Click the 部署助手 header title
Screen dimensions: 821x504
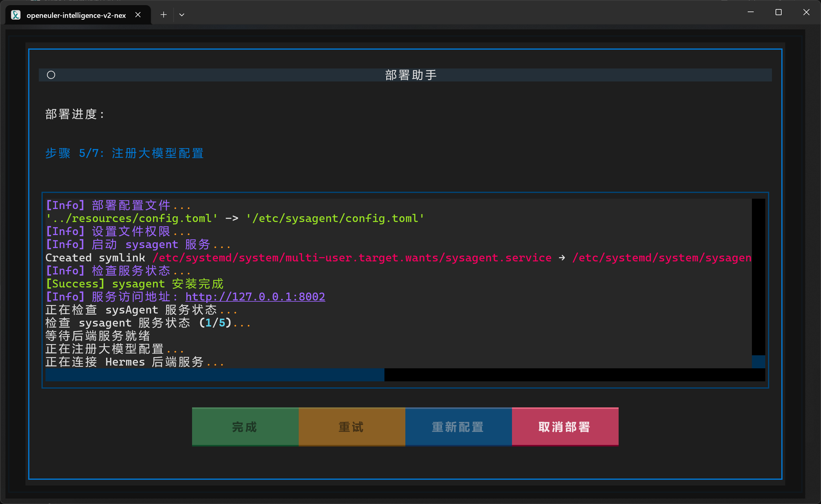click(411, 75)
